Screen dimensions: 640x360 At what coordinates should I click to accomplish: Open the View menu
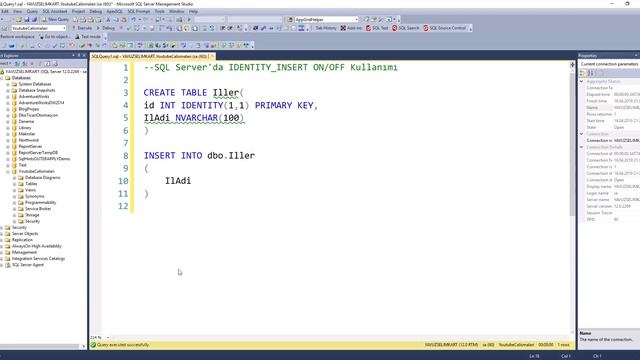(18, 11)
